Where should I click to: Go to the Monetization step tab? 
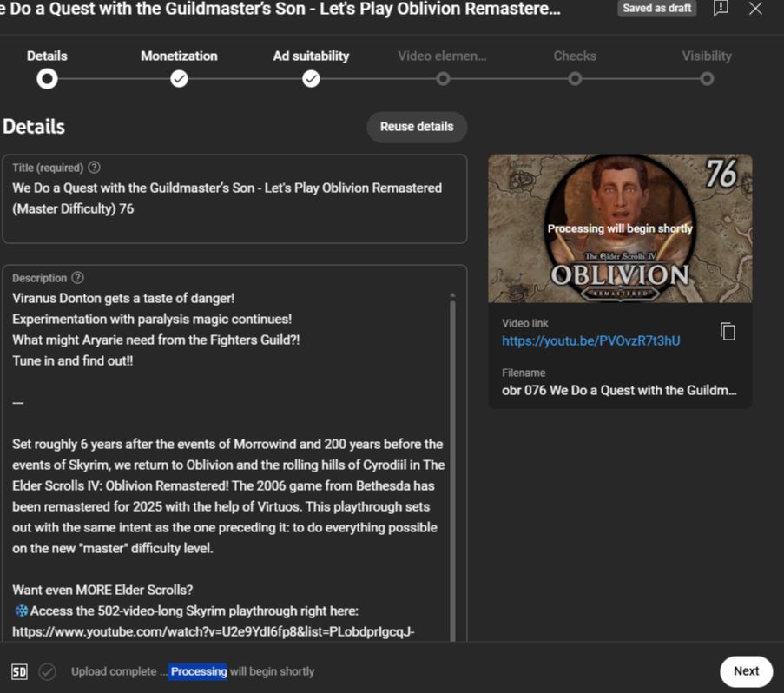tap(179, 56)
